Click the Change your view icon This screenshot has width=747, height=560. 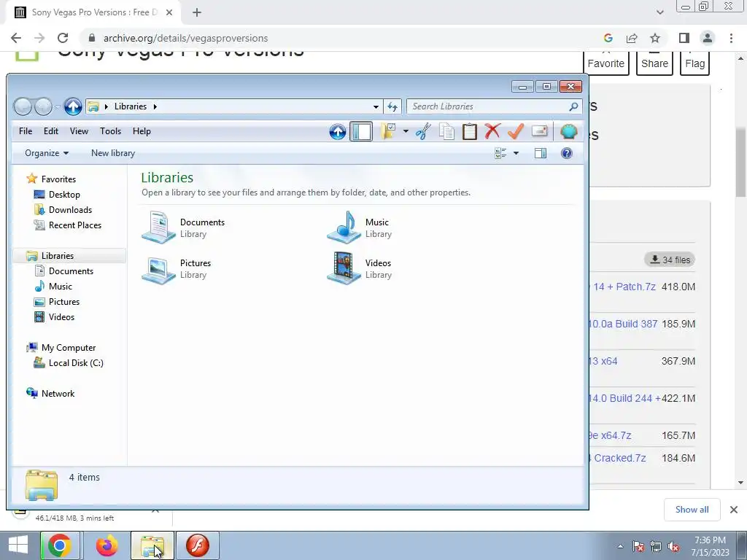[x=500, y=153]
